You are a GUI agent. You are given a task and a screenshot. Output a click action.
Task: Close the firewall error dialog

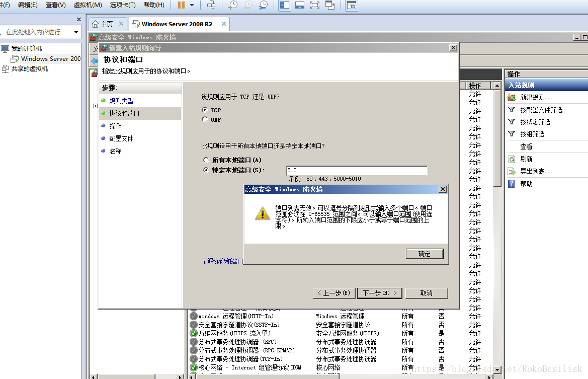tap(443, 189)
